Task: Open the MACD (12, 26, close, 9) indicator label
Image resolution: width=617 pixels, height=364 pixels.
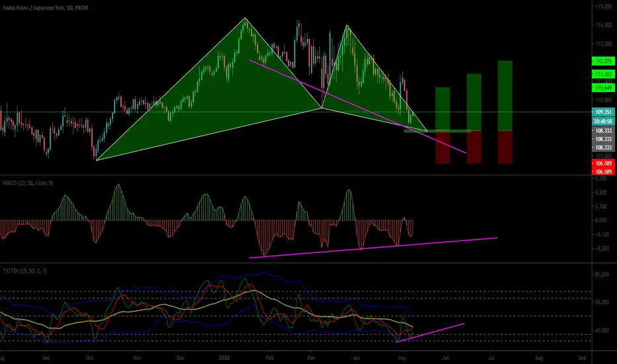Action: tap(28, 183)
